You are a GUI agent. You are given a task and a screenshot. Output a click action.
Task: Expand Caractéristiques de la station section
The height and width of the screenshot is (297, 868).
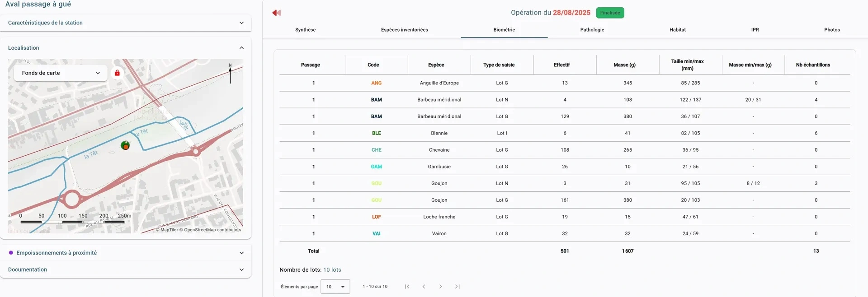point(126,23)
